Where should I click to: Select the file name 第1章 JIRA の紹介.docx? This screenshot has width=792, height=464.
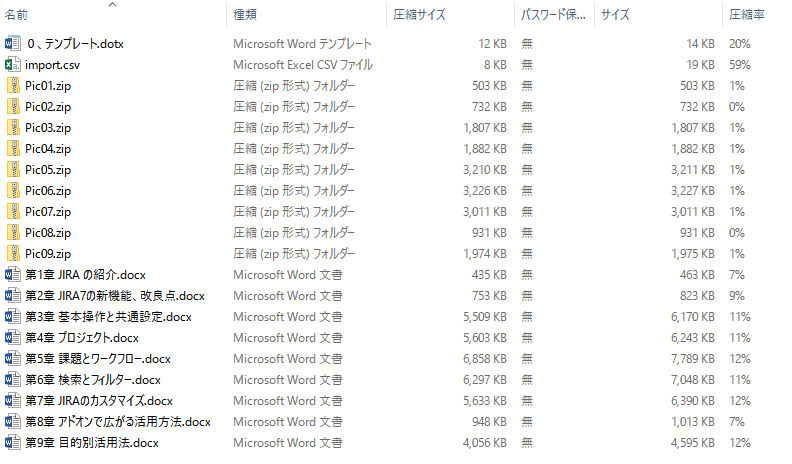click(85, 275)
